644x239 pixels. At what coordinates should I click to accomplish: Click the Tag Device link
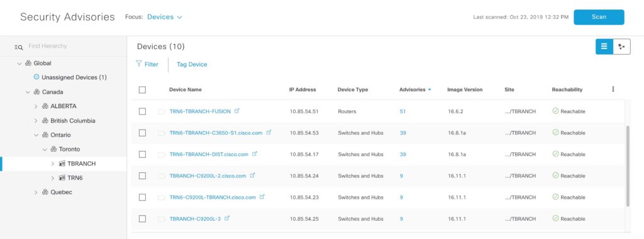[x=192, y=65]
